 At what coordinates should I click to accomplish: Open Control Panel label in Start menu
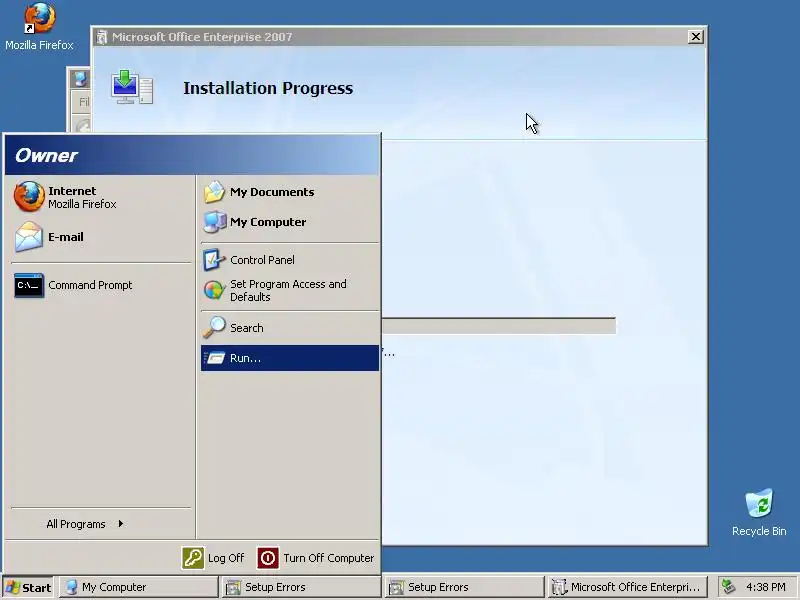click(x=262, y=260)
